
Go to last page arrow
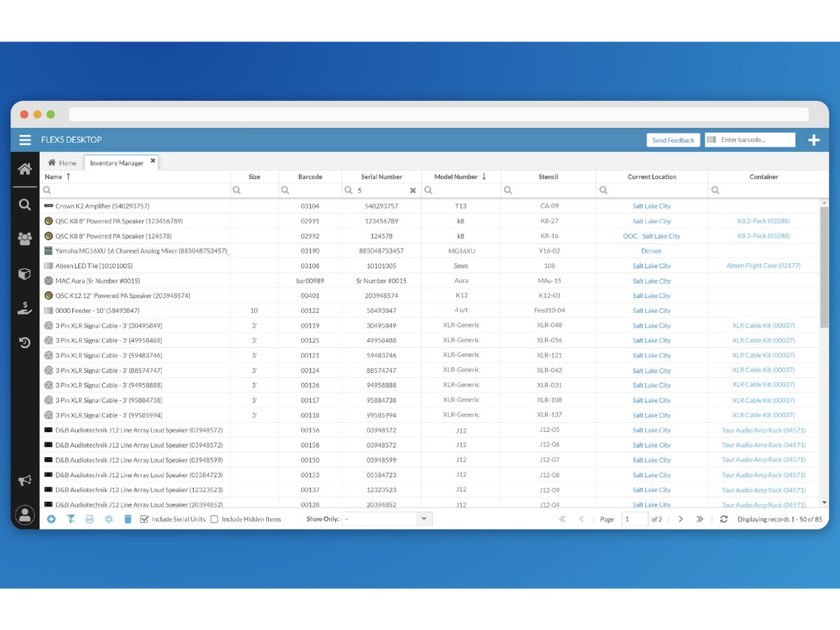click(700, 519)
